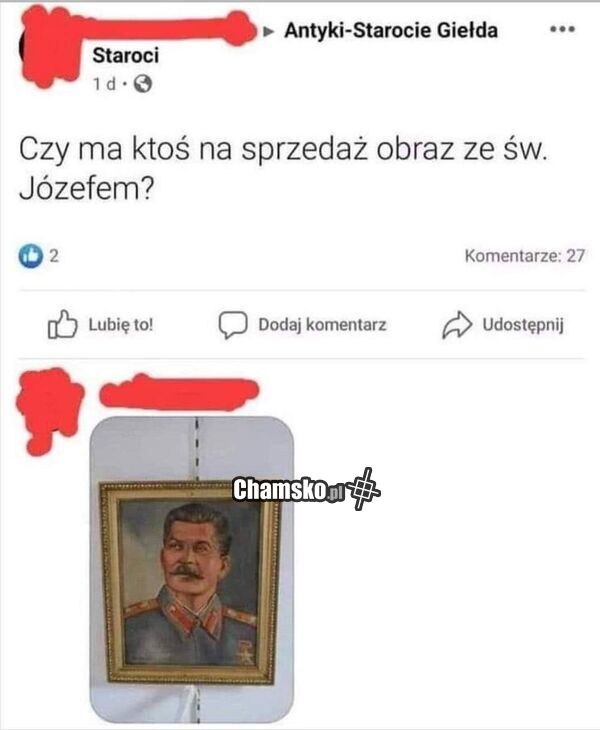600x730 pixels.
Task: Click the thumbs-up Lubię to! icon
Action: coord(62,324)
